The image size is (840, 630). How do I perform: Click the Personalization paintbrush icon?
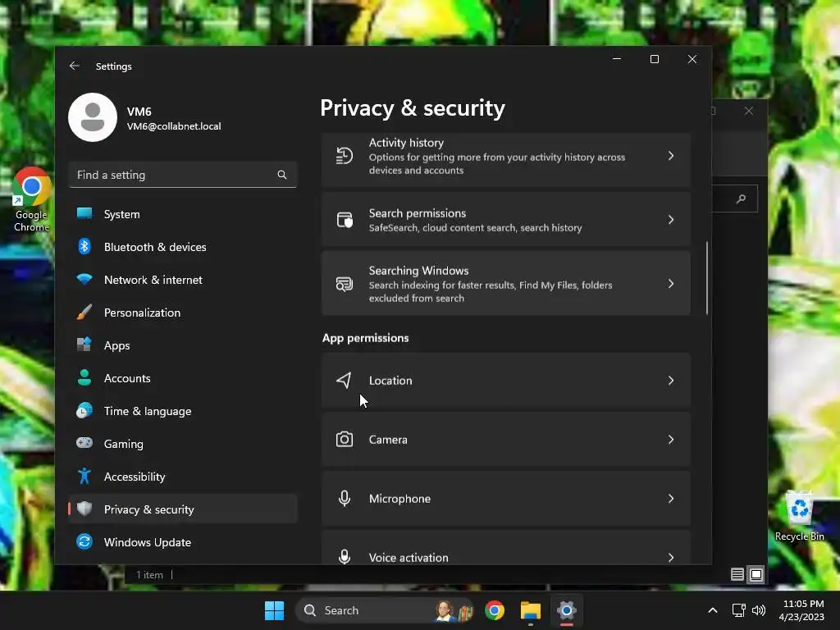click(84, 312)
